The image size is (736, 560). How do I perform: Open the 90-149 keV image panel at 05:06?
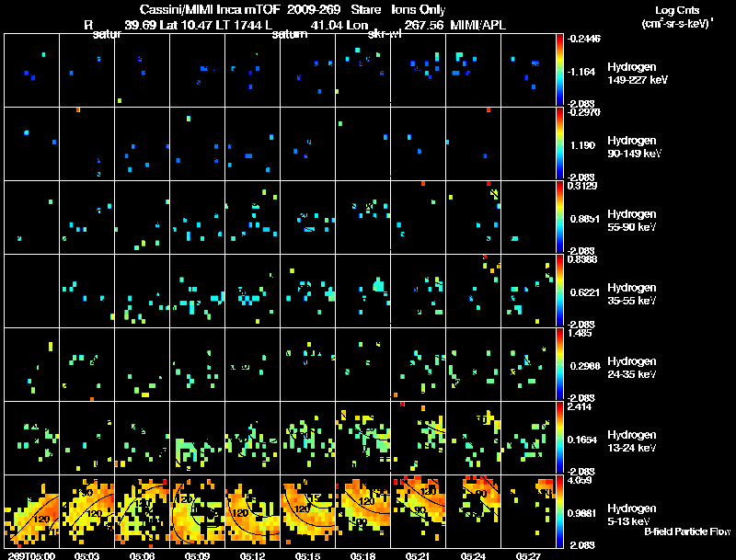pyautogui.click(x=143, y=143)
